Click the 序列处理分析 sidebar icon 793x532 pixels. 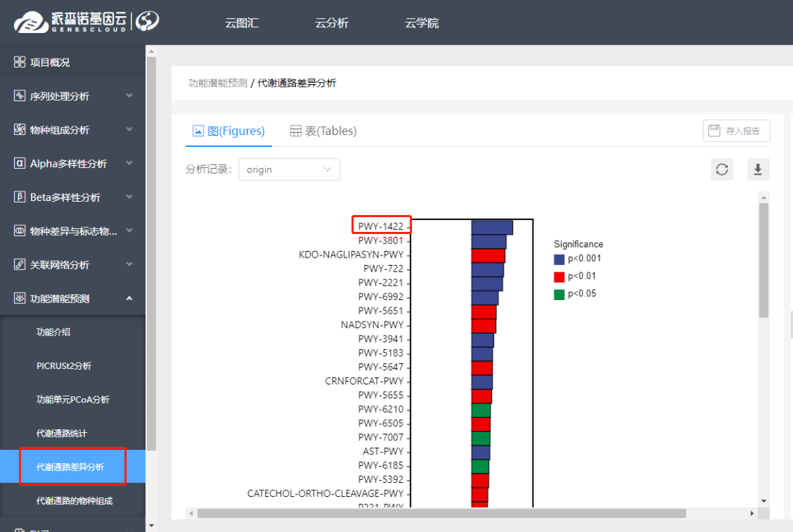click(20, 96)
